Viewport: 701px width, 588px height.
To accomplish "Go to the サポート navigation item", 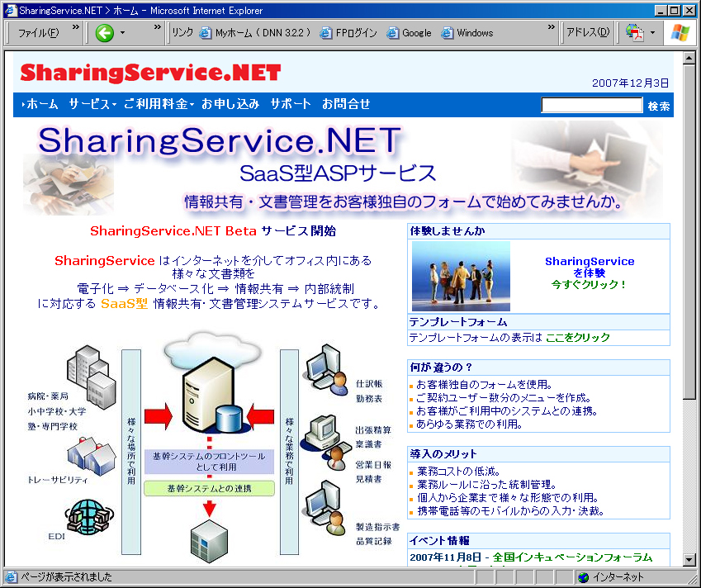I will tap(291, 105).
